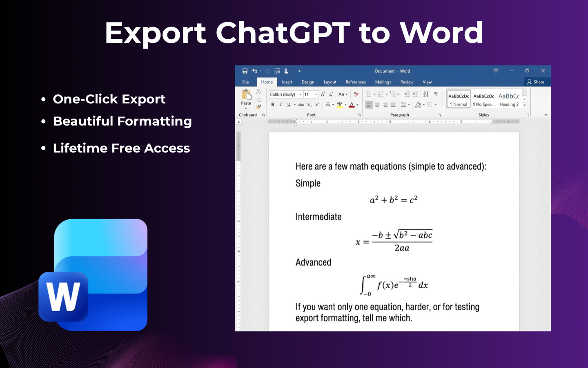Enable center paragraph alignment
The width and height of the screenshot is (588, 368).
pos(376,104)
